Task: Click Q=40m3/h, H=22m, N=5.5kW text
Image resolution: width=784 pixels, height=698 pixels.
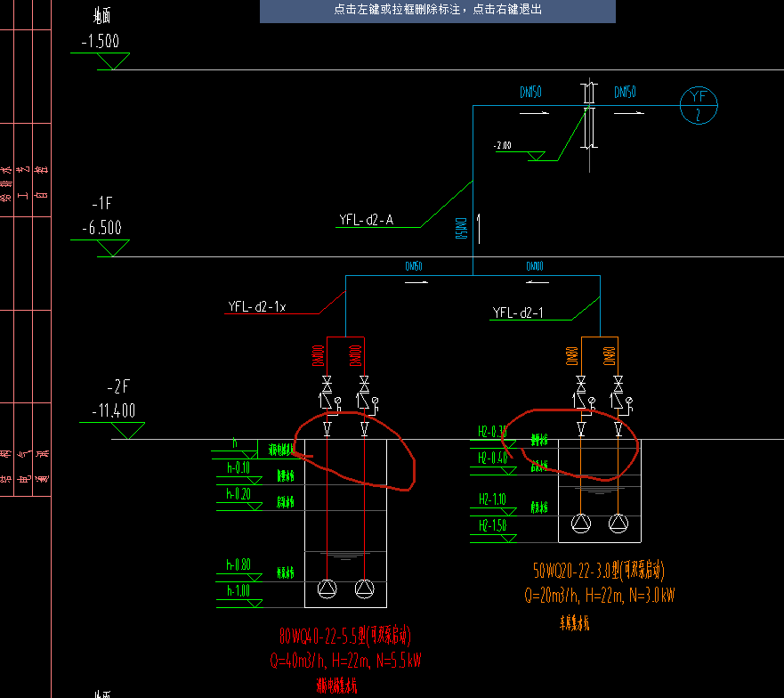Action: pos(345,661)
